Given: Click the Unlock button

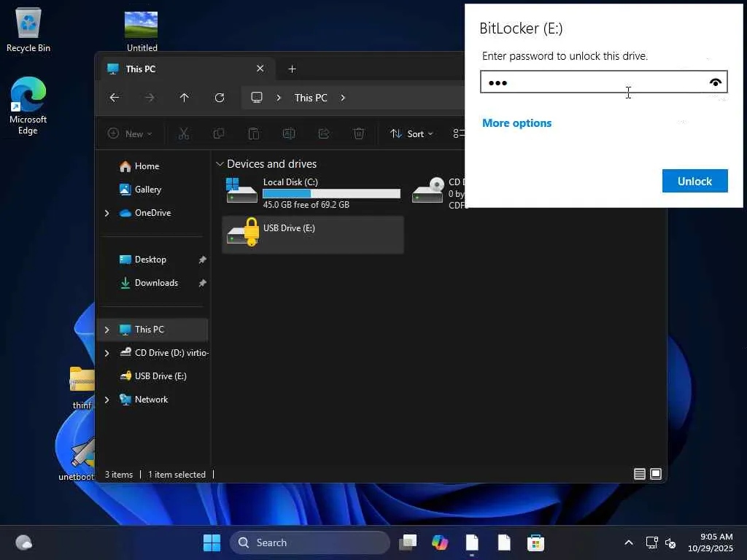Looking at the screenshot, I should point(694,181).
